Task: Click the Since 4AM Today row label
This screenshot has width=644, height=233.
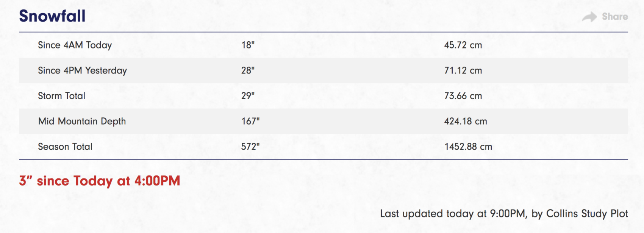Action: 75,45
